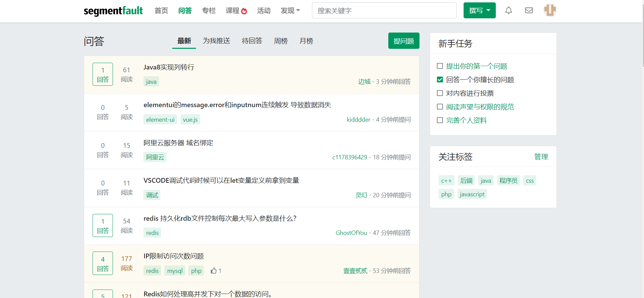
Task: Select css in 关注标签
Action: point(530,181)
